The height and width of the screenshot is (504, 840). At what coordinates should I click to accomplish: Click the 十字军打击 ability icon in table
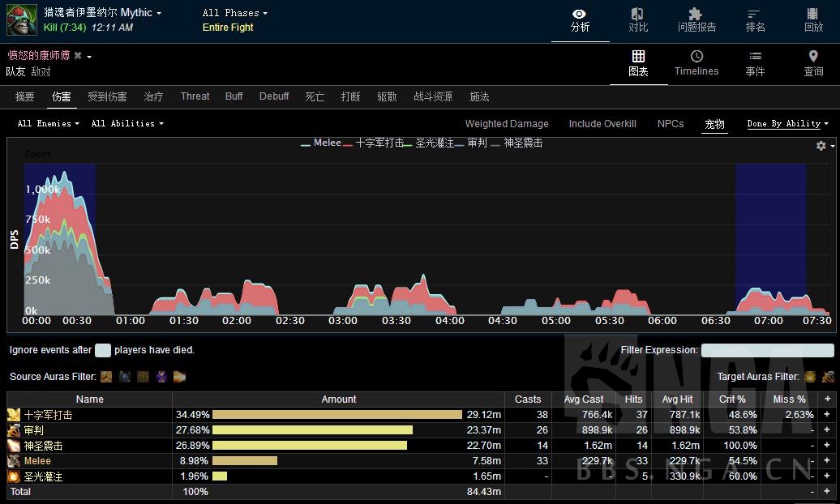(14, 415)
